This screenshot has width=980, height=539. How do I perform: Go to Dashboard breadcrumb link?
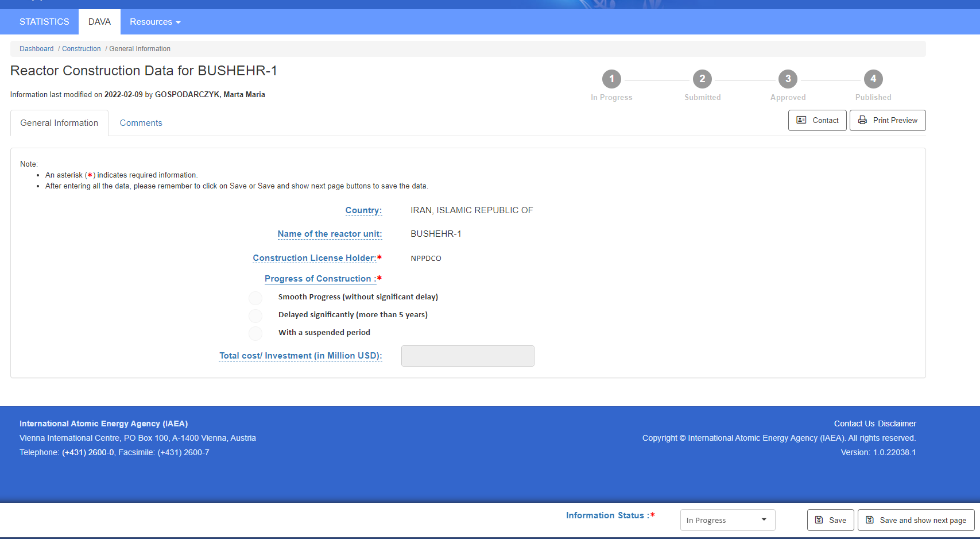(37, 49)
